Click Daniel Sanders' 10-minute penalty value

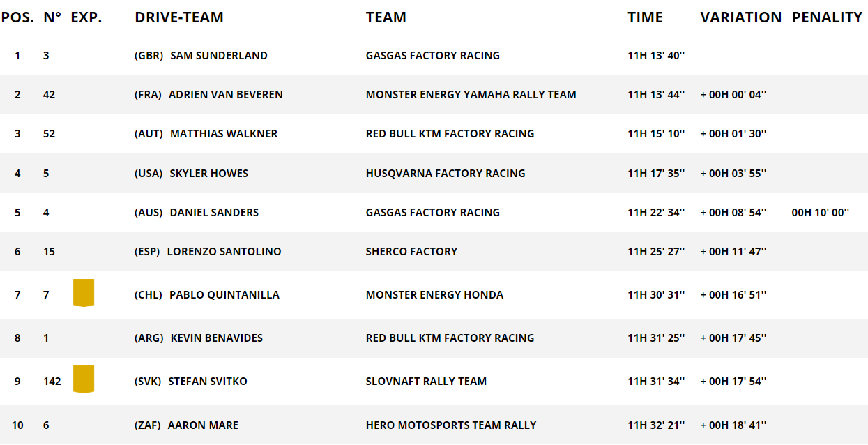[820, 213]
